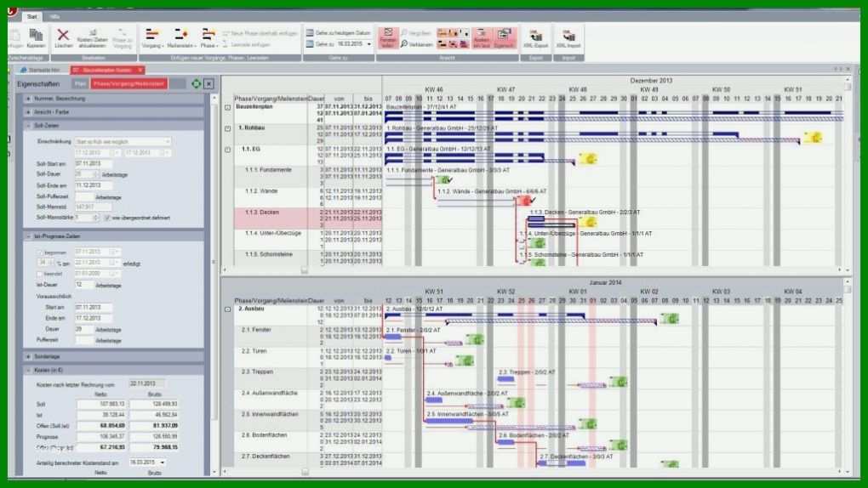
Task: Select the 2.5. Innenwandflächen row
Action: coord(308,421)
